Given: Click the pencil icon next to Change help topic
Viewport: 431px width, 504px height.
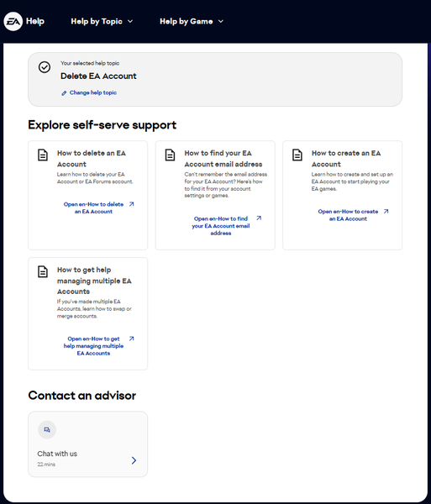Looking at the screenshot, I should click(64, 93).
